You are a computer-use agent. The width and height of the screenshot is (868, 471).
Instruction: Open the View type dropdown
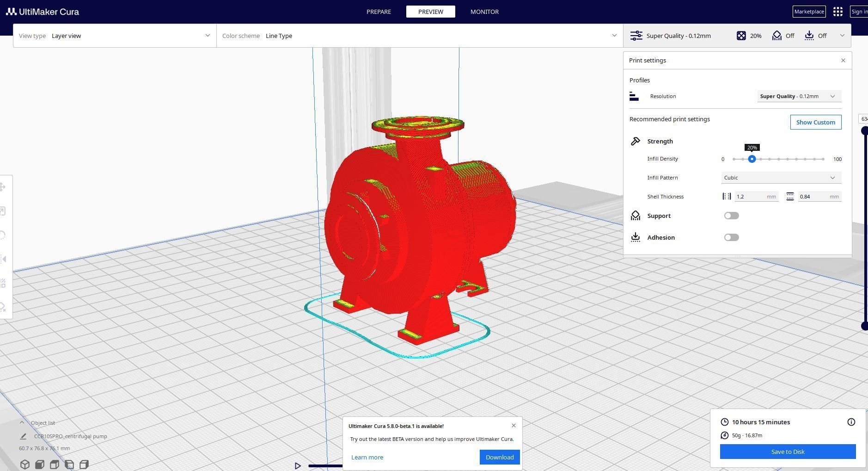point(115,36)
